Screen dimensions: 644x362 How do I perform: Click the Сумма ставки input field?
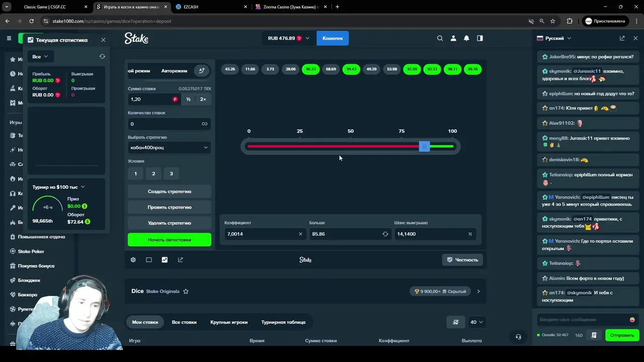(154, 99)
